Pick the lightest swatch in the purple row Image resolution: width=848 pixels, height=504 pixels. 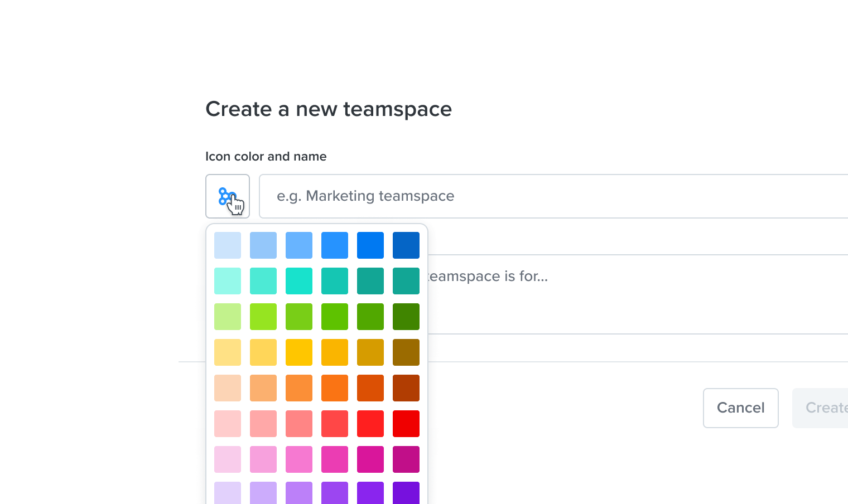point(228,493)
